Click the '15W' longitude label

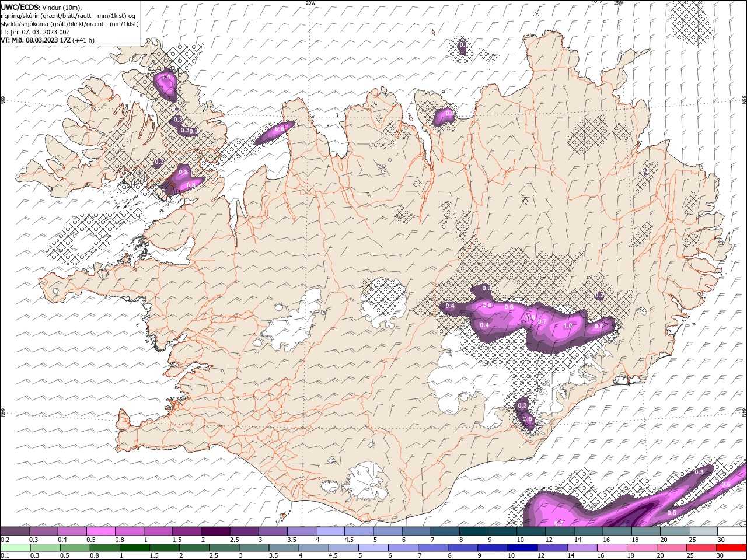coord(618,3)
